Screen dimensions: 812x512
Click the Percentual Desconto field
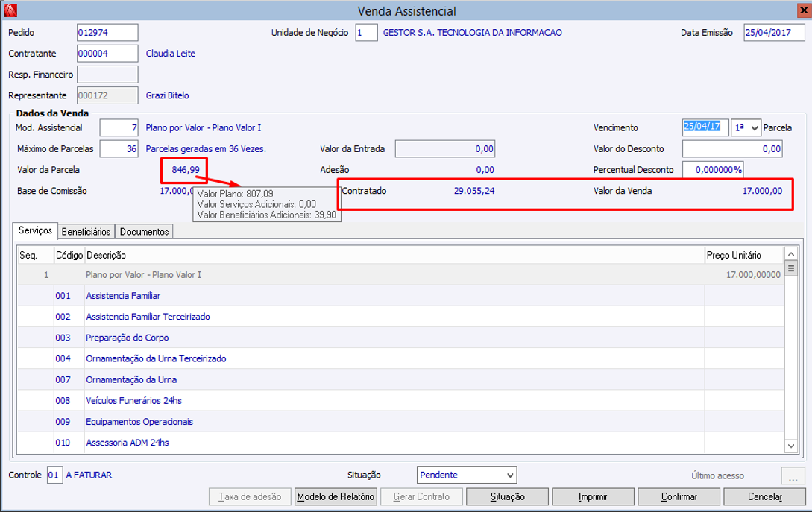coord(713,170)
